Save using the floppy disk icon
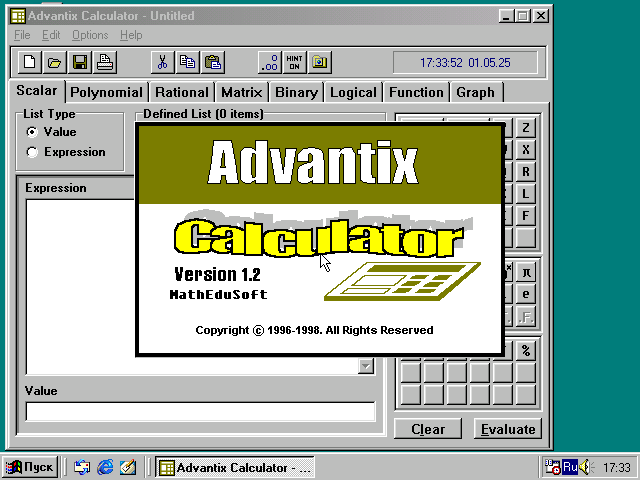Viewport: 640px width, 480px height. point(80,62)
